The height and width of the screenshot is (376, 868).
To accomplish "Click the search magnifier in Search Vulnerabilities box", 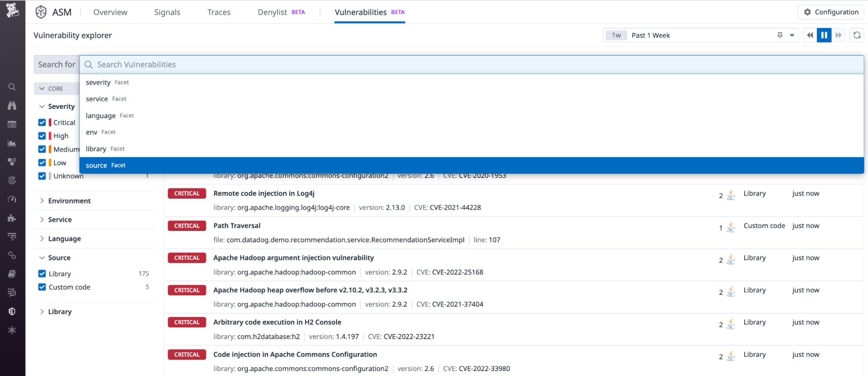I will click(x=89, y=65).
